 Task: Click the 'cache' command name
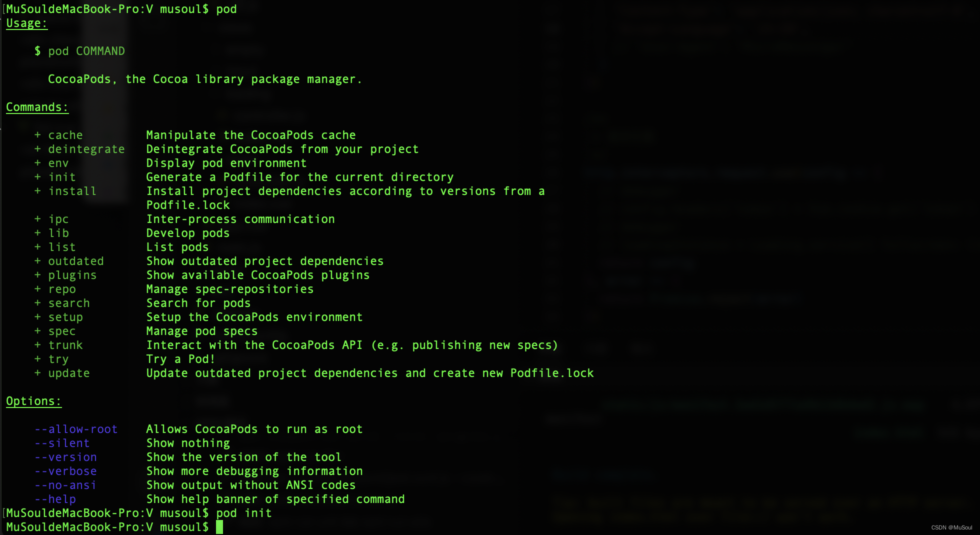point(65,135)
